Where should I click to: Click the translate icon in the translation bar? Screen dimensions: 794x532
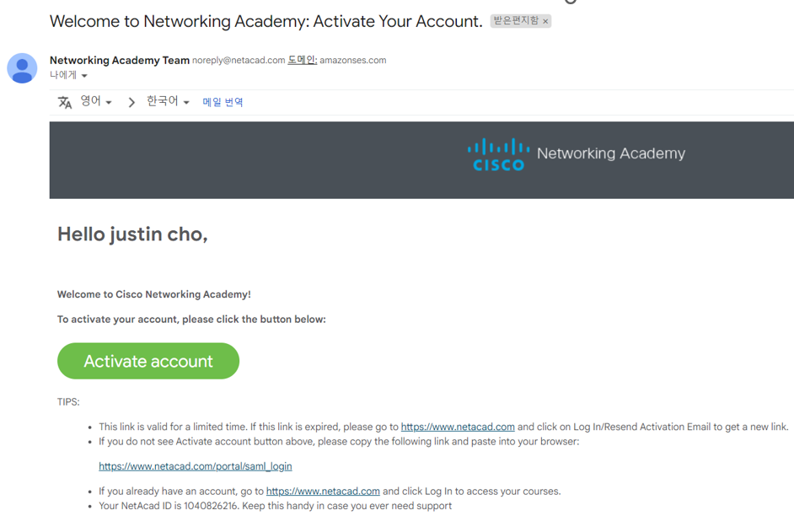point(65,102)
